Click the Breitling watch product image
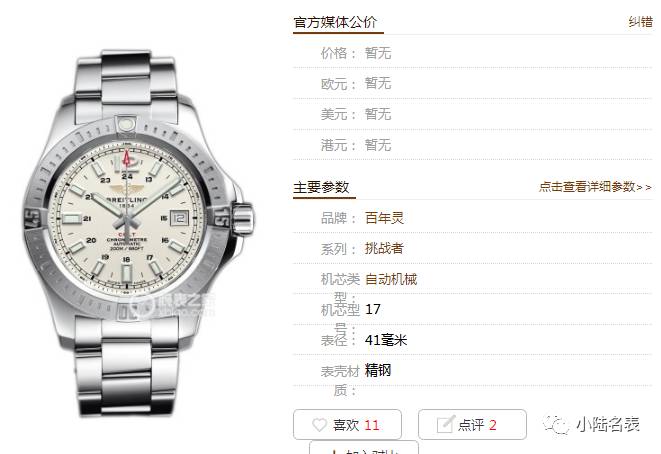This screenshot has width=661, height=454. coord(139,234)
